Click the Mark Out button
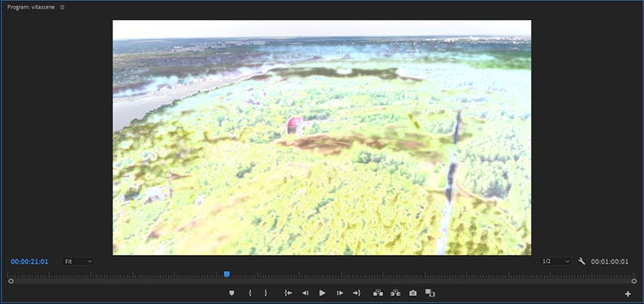644x304 pixels. click(266, 293)
